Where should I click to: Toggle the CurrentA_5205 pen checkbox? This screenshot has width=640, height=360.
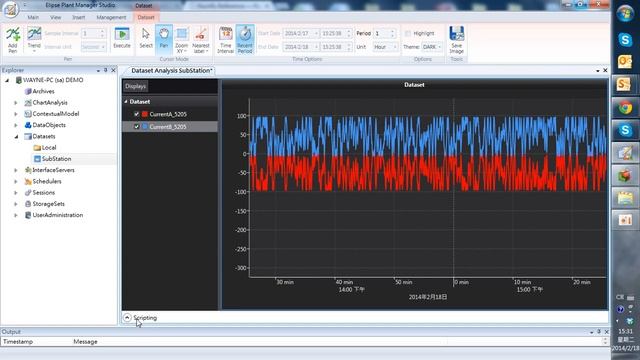(x=136, y=114)
